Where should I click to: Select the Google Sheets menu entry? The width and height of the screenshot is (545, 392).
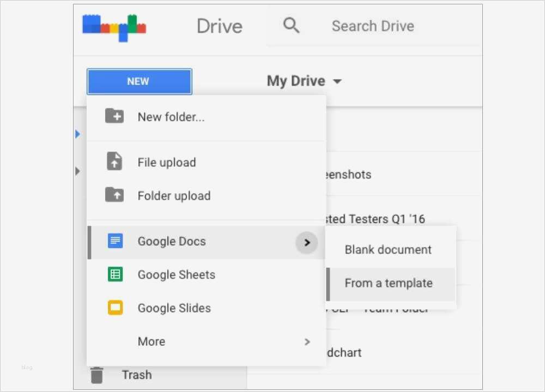(x=177, y=275)
